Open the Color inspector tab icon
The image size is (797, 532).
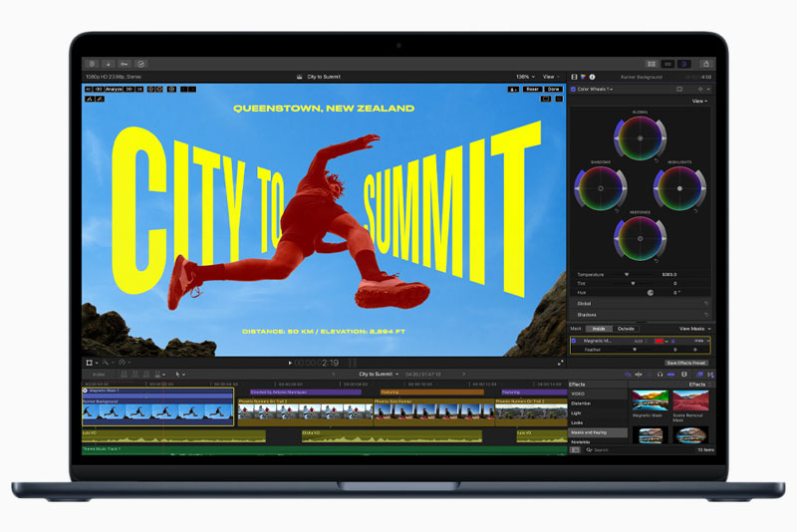[583, 77]
